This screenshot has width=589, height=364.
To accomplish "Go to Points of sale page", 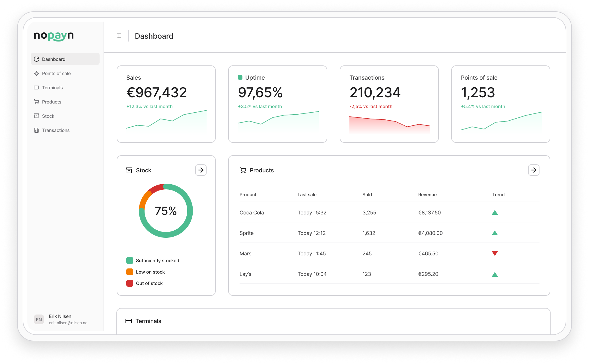I will (x=56, y=73).
